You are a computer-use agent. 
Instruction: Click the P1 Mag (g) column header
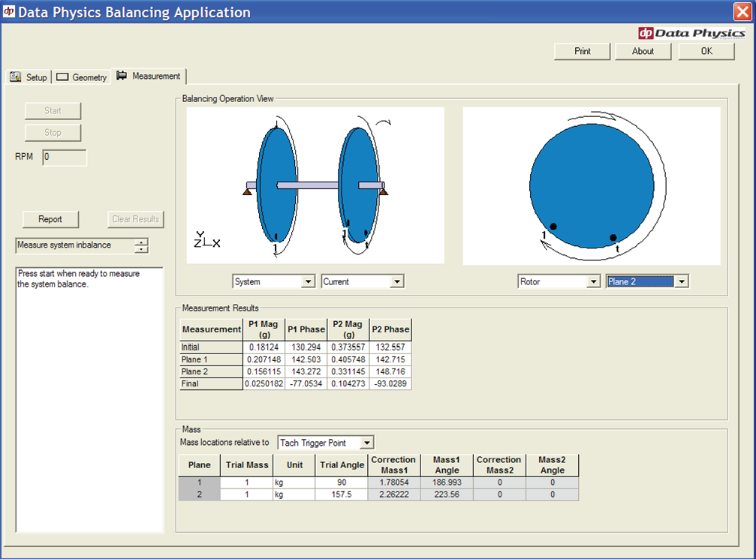tap(264, 329)
